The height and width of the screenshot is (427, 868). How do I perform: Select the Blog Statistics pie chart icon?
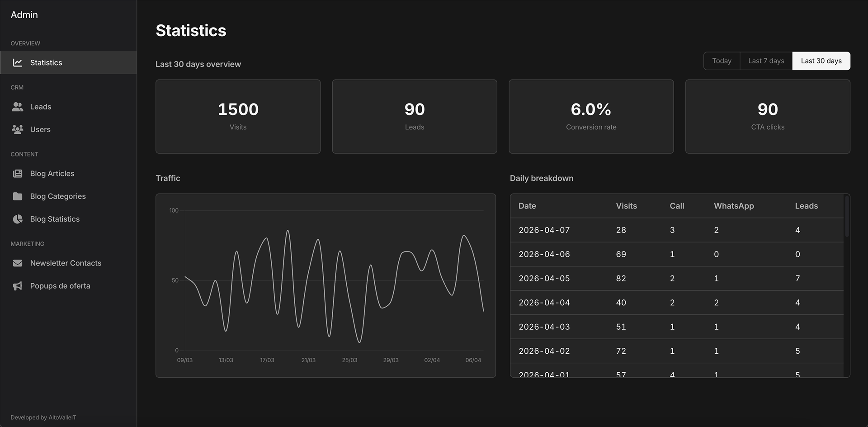18,218
